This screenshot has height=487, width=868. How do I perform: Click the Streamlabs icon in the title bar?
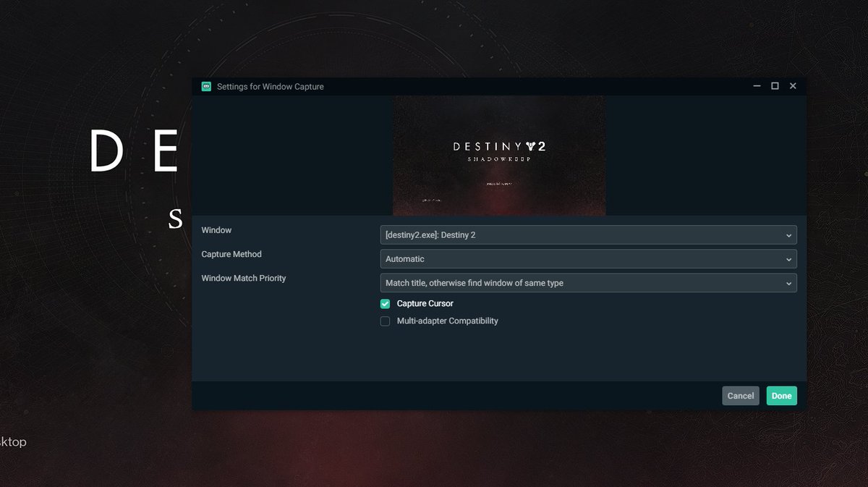point(206,86)
